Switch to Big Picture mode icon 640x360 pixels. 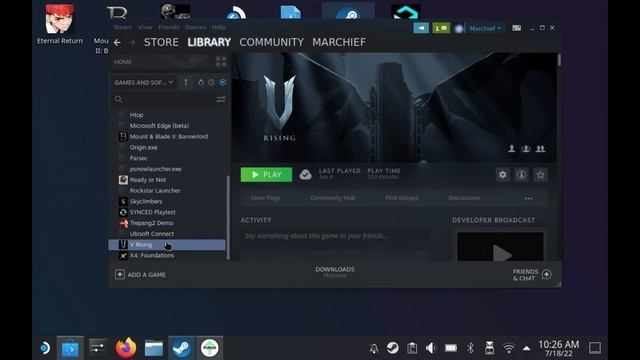[516, 28]
